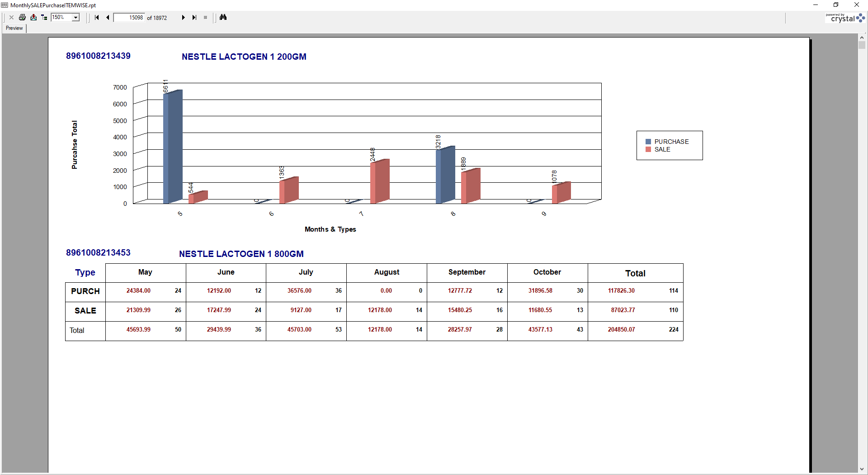The width and height of the screenshot is (868, 475).
Task: Click the August column header
Action: (x=387, y=272)
